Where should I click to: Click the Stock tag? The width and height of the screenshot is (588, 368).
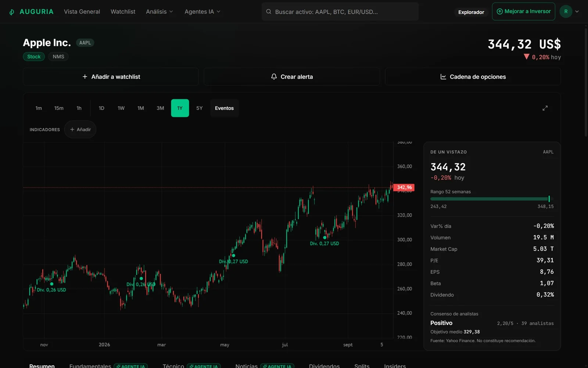[34, 57]
